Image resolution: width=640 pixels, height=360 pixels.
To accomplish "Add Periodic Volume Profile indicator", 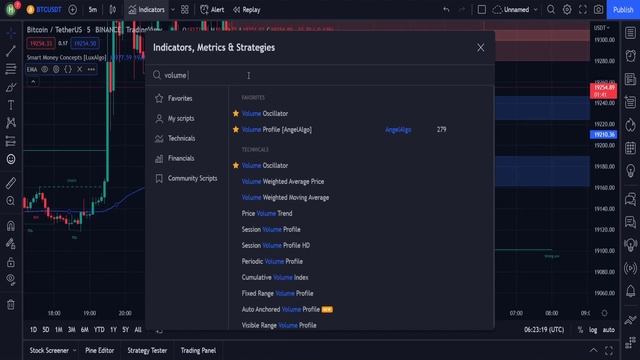I will [272, 261].
